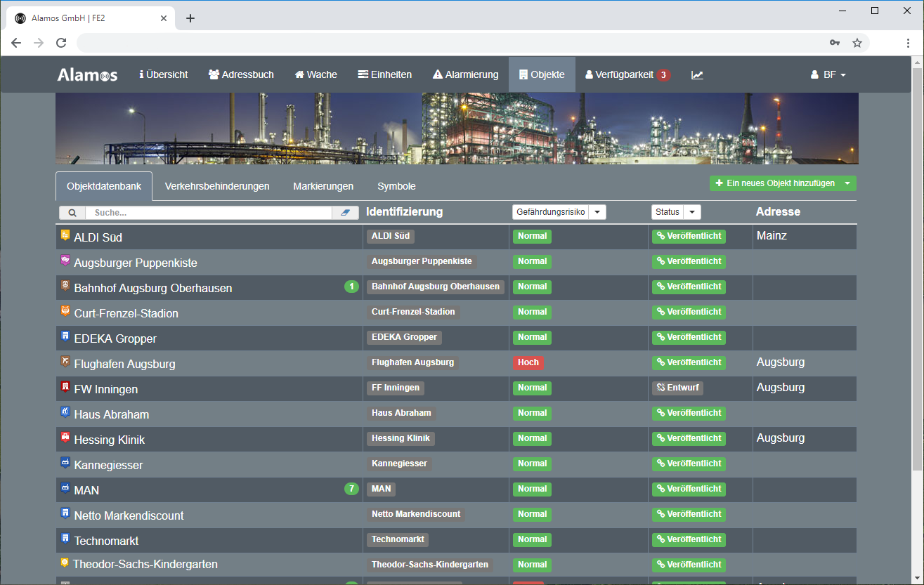This screenshot has width=924, height=585.
Task: Open the Einheiten menu item
Action: click(385, 74)
